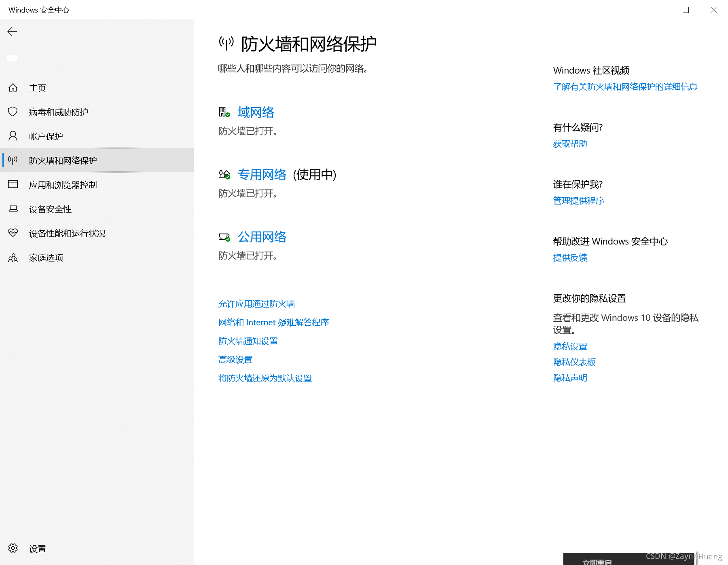Close the Windows 安全中心 window
Viewport: 728px width, 565px height.
coord(713,10)
